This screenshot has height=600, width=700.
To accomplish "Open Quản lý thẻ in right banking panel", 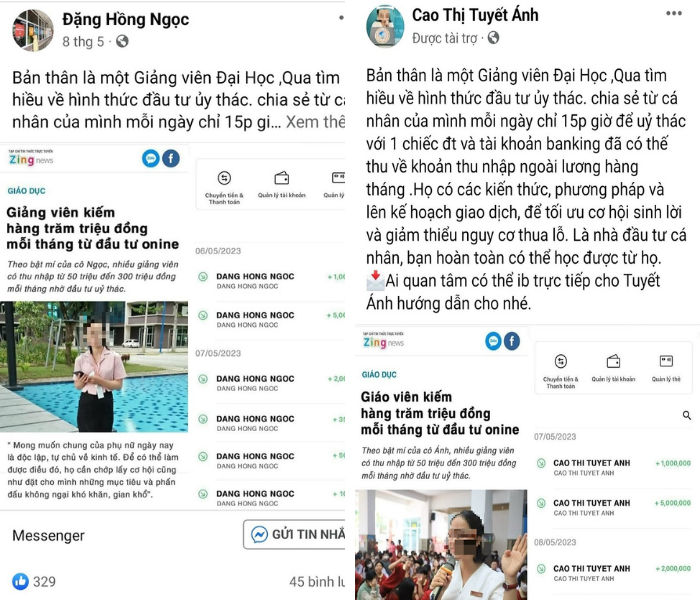I will pyautogui.click(x=666, y=369).
